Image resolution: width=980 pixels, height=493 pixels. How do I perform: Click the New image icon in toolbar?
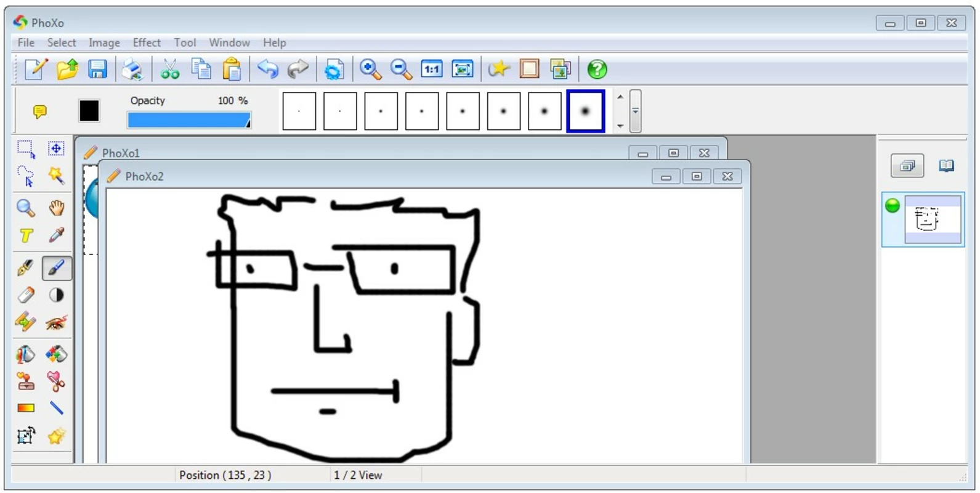36,69
